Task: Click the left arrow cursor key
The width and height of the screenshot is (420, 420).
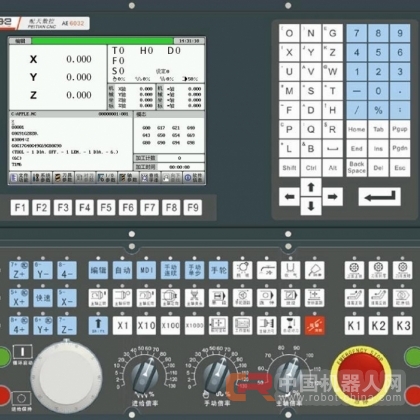Action: pos(289,197)
